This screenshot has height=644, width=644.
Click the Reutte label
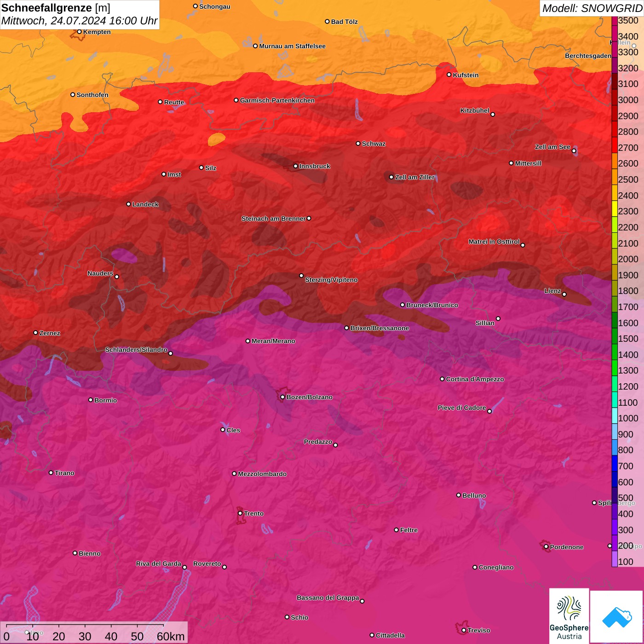tap(174, 102)
